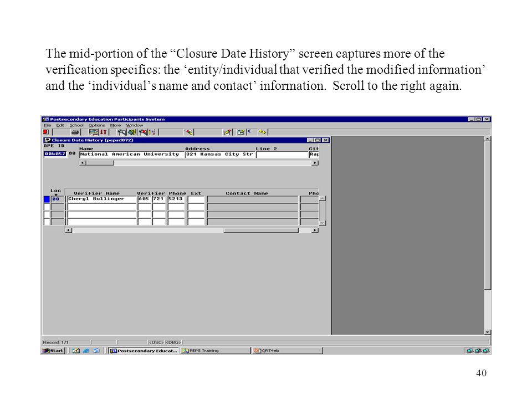Click the verifier phone number field 5213

176,199
